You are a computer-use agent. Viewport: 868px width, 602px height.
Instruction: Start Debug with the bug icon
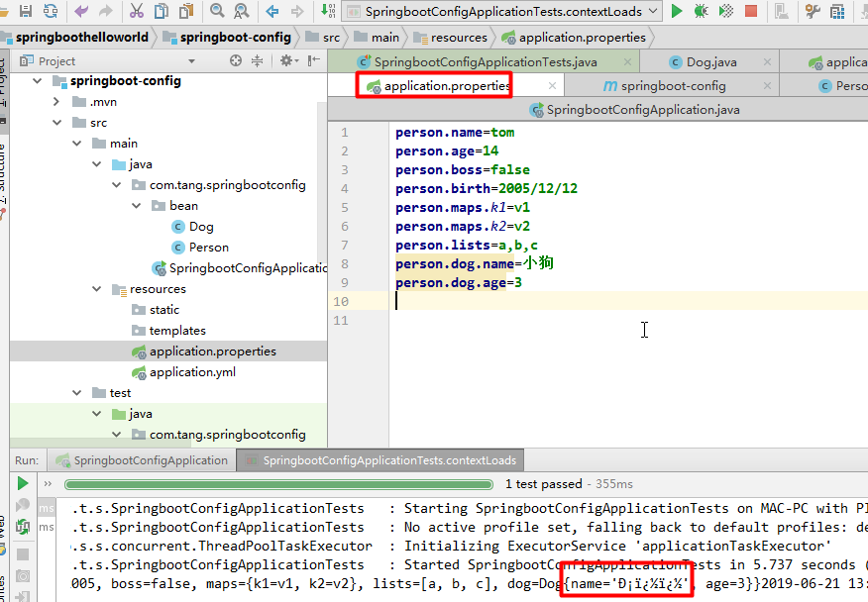(701, 11)
